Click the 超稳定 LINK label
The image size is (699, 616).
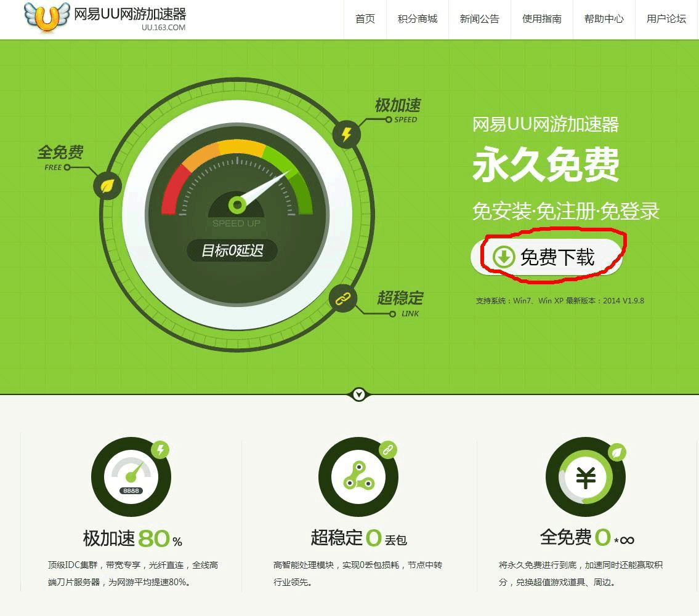pyautogui.click(x=400, y=304)
